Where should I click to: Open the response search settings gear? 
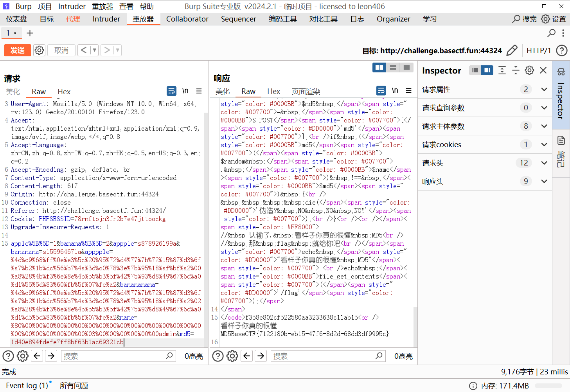point(232,356)
